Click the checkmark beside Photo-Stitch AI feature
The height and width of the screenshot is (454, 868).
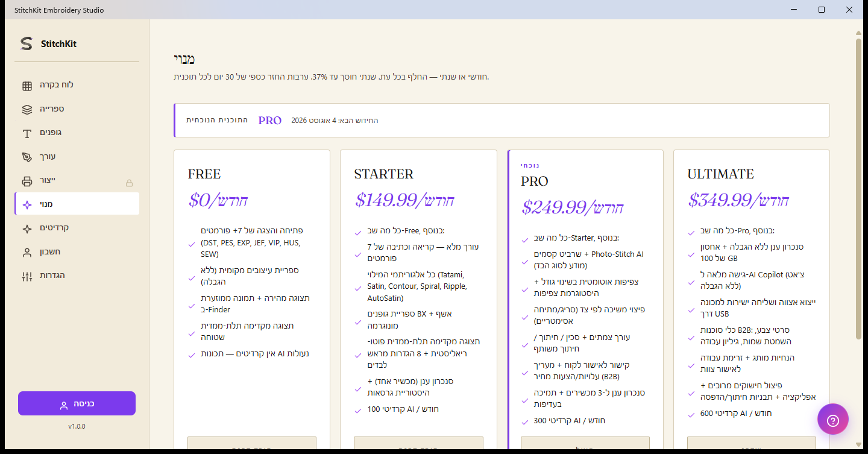pyautogui.click(x=525, y=263)
